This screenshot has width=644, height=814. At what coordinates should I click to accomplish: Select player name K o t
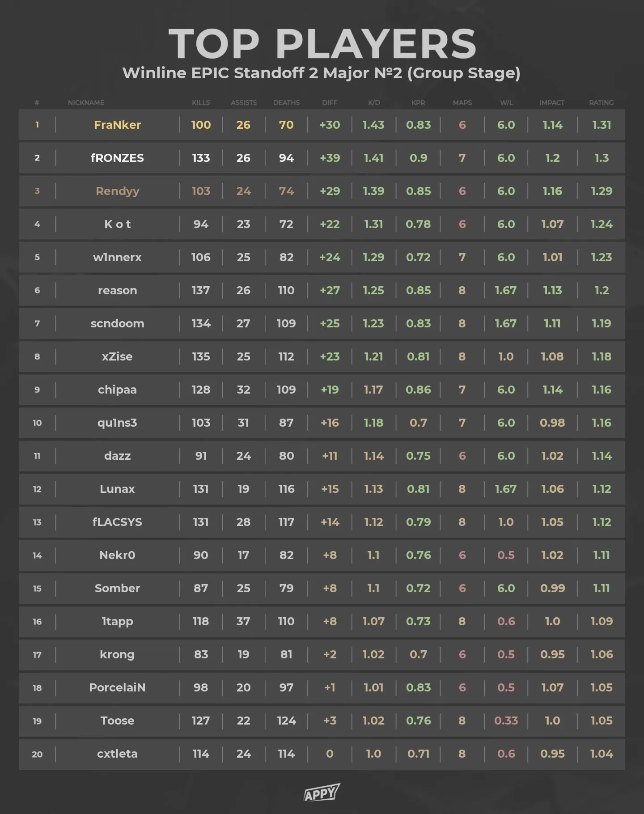(117, 224)
